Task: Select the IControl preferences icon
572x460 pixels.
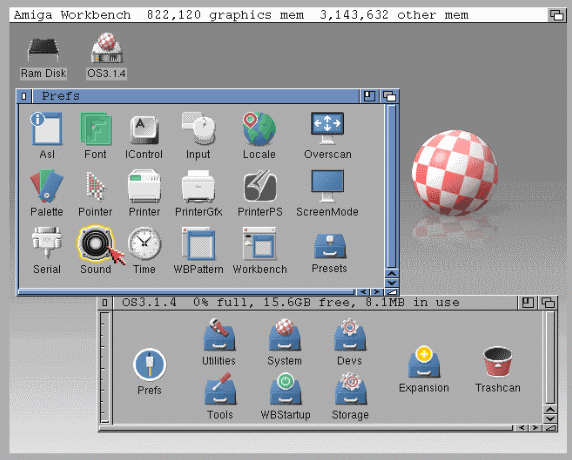Action: [144, 130]
